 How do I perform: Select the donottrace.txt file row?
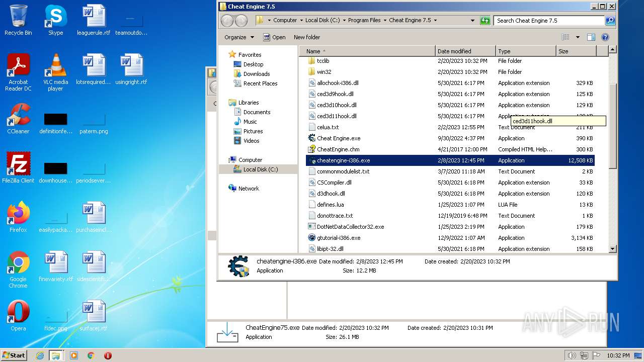[450, 216]
